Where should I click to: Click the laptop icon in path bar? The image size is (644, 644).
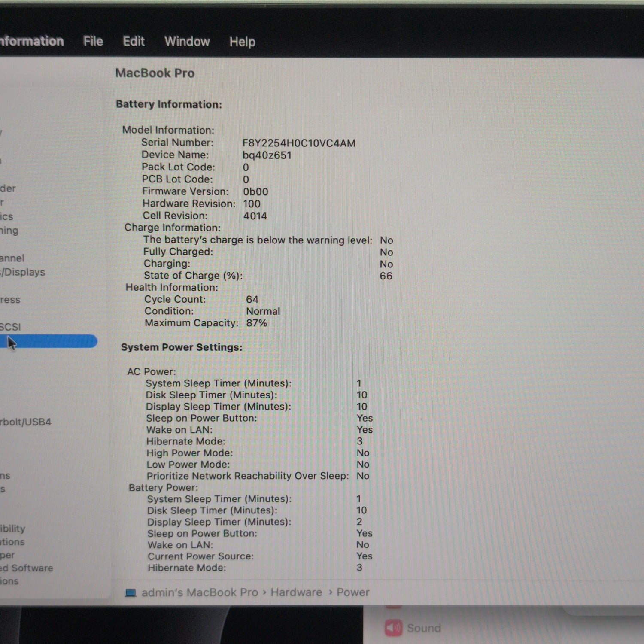[x=131, y=593]
